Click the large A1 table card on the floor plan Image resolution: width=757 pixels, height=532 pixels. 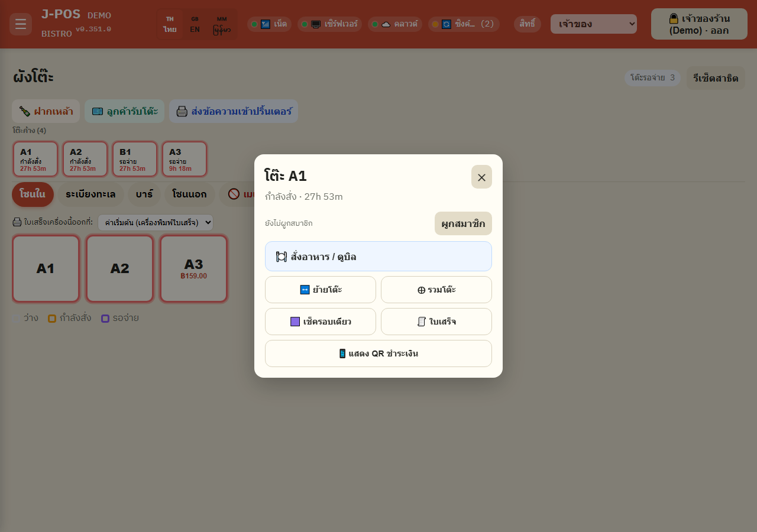coord(46,269)
